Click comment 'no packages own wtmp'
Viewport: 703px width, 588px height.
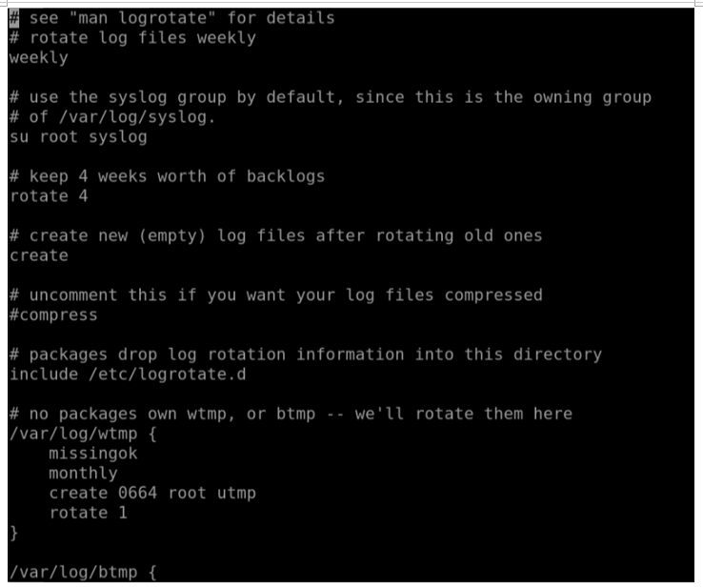pos(291,414)
